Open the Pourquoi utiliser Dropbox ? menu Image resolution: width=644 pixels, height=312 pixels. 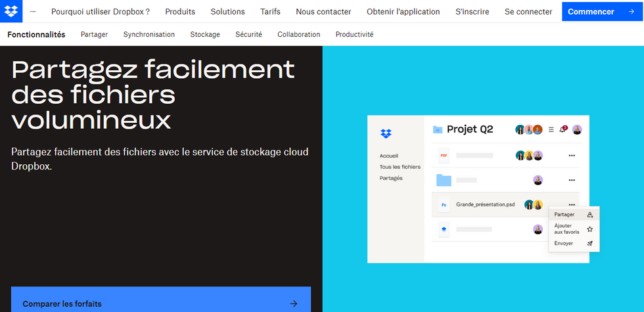tap(100, 12)
